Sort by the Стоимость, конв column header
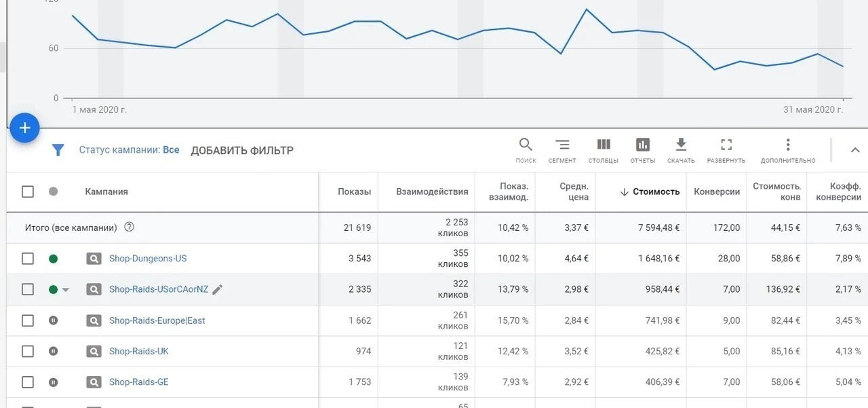868x408 pixels. pos(776,191)
